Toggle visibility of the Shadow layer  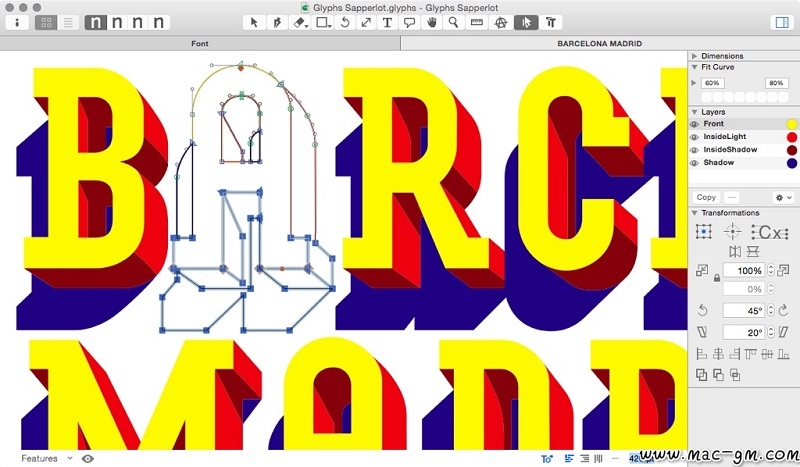click(x=695, y=162)
